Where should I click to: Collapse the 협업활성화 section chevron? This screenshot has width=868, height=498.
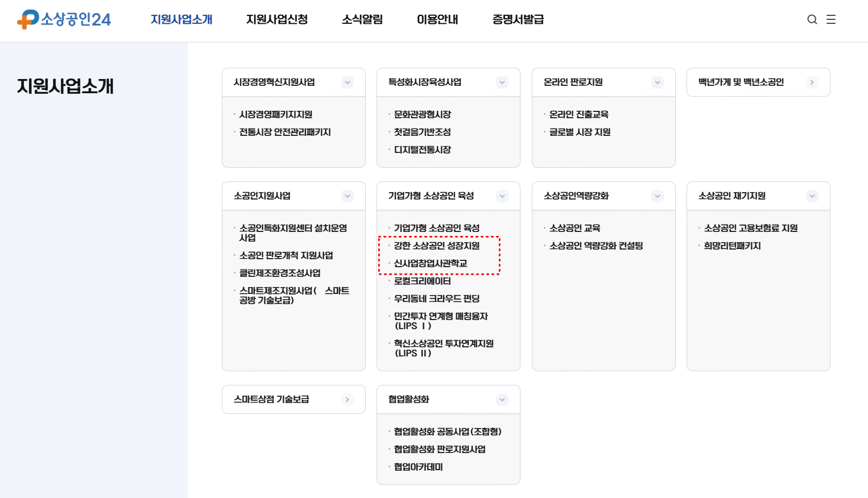pos(502,399)
